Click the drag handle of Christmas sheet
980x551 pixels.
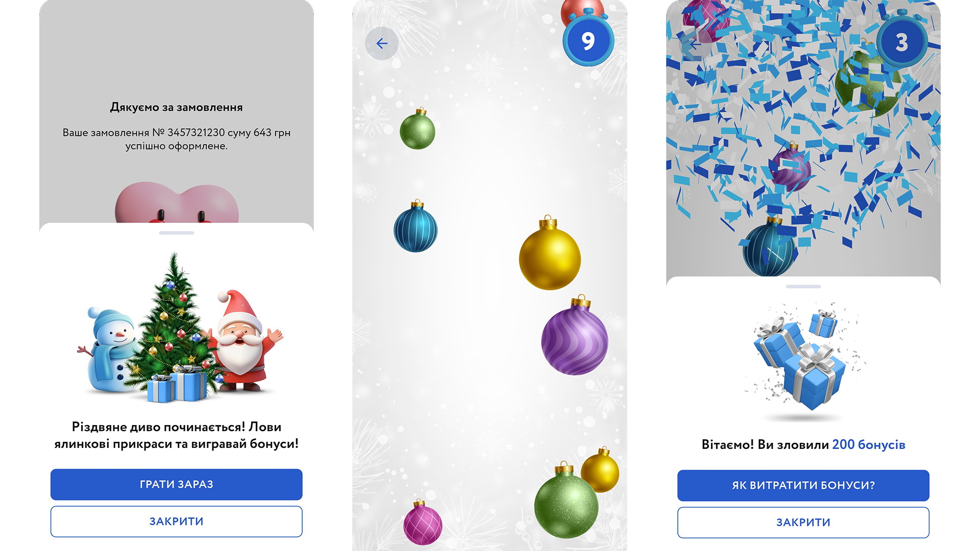pyautogui.click(x=177, y=233)
